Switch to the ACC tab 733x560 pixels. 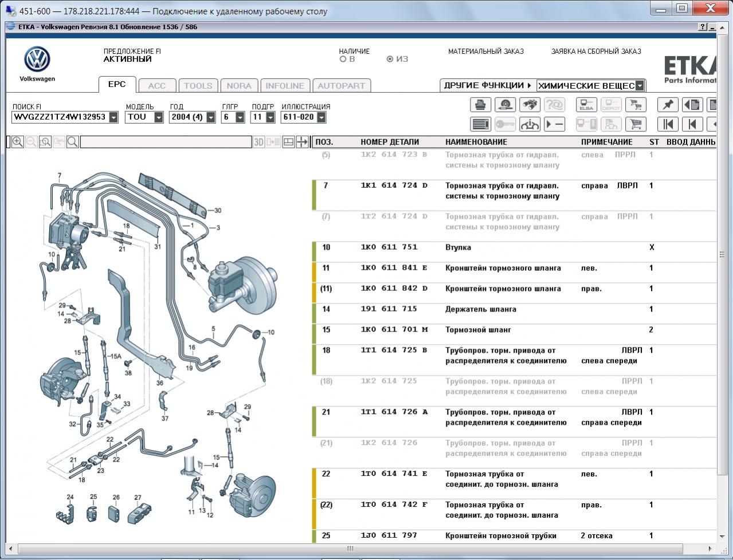(156, 86)
